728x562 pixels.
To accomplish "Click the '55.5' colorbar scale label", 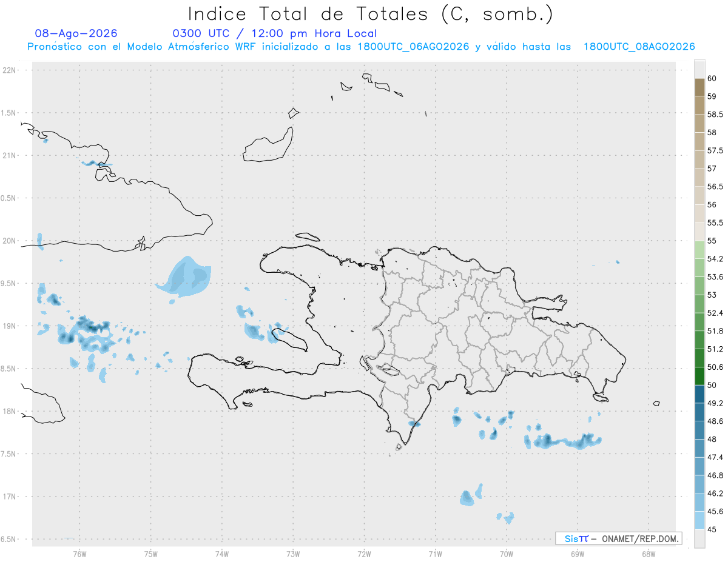I will point(715,223).
